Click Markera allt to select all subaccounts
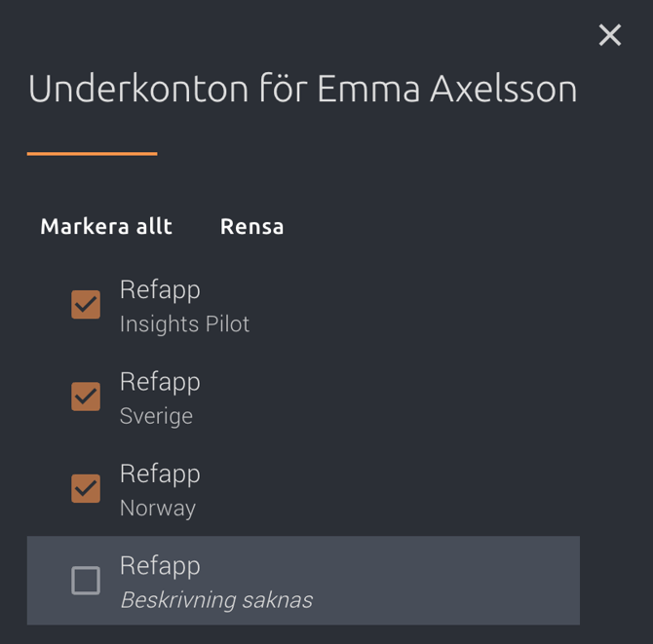 coord(106,226)
